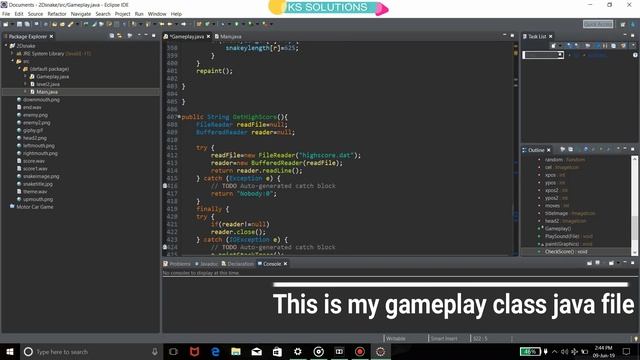Open the File menu
The image size is (640, 360).
(x=6, y=14)
